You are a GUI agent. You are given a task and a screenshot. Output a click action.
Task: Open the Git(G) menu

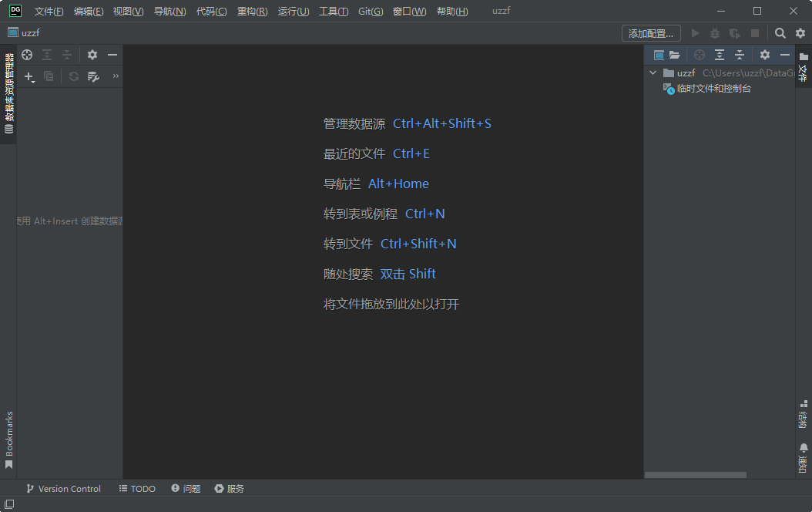371,11
